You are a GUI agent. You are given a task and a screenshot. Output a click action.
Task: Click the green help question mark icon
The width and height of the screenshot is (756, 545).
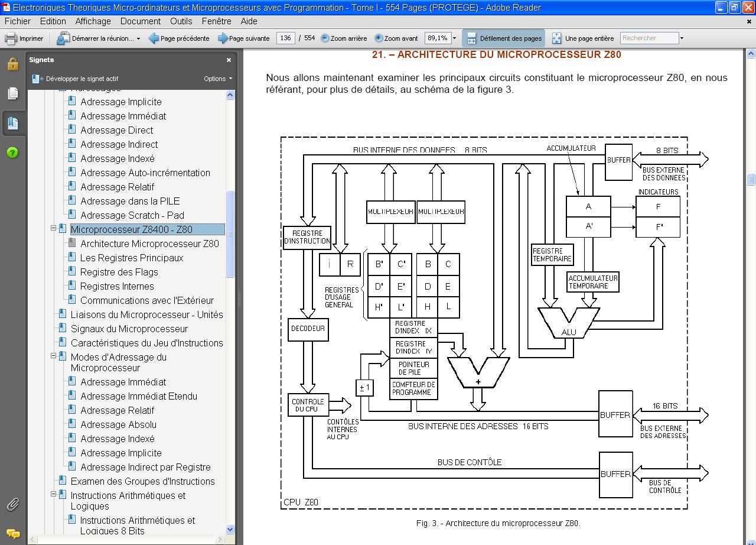coord(13,153)
